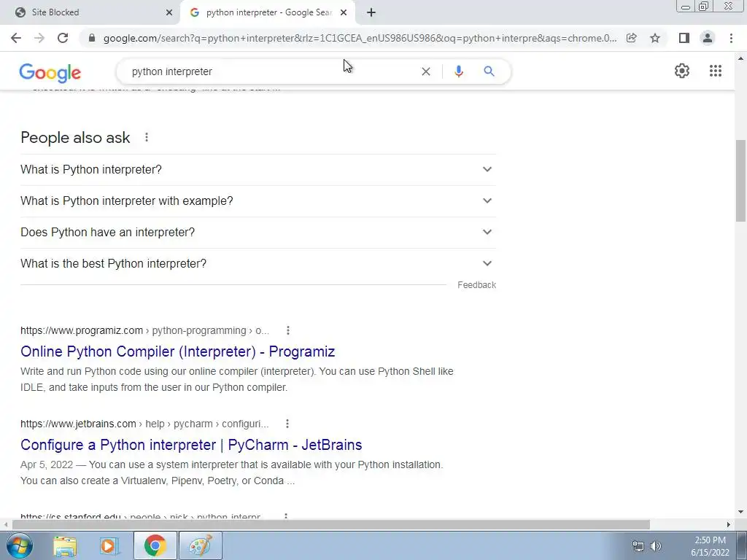Reload the page with the refresh icon
Image resolution: width=747 pixels, height=560 pixels.
[63, 38]
